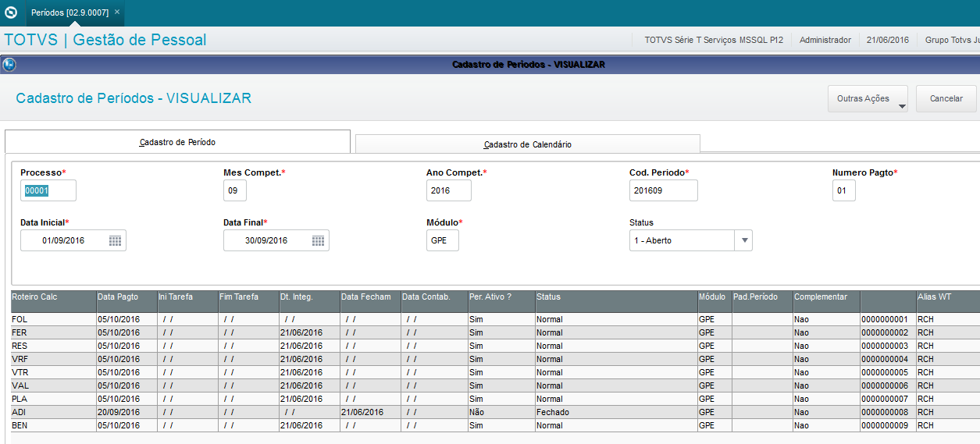Image resolution: width=980 pixels, height=444 pixels.
Task: Select the FER row in the grid
Action: 495,332
